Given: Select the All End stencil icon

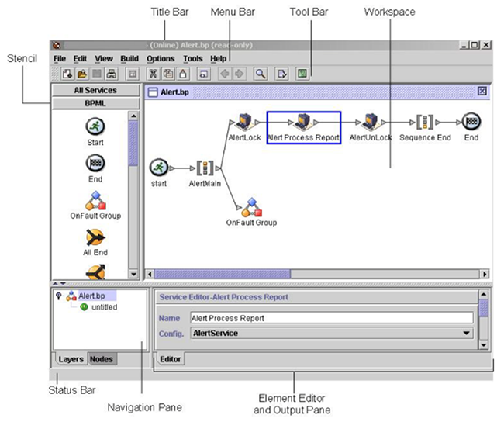Looking at the screenshot, I should click(x=95, y=237).
